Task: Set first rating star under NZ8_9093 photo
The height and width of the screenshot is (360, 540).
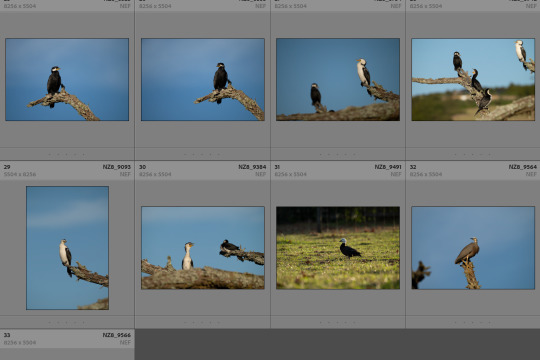Action: click(x=49, y=323)
